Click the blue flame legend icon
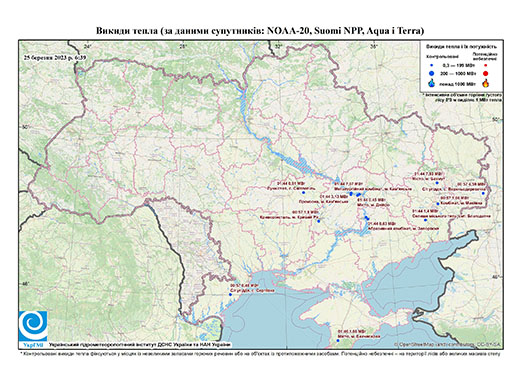 (x=432, y=83)
